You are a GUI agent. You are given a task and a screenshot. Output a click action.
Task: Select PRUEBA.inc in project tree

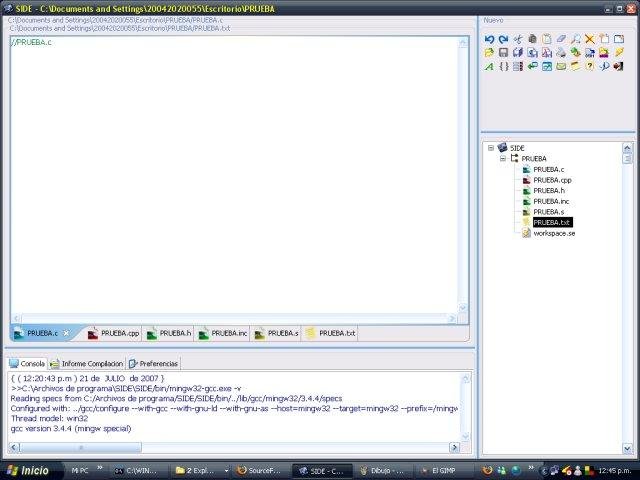click(x=551, y=201)
